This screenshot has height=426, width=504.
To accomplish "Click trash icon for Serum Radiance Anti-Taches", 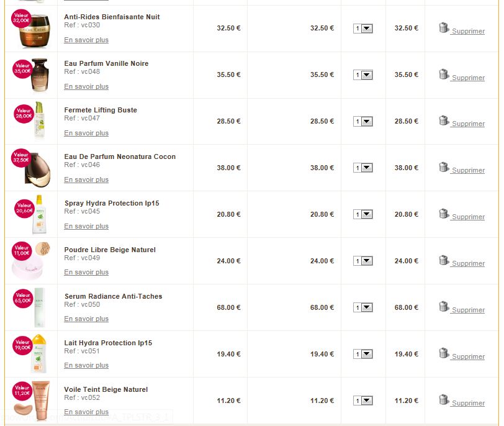I will click(444, 307).
